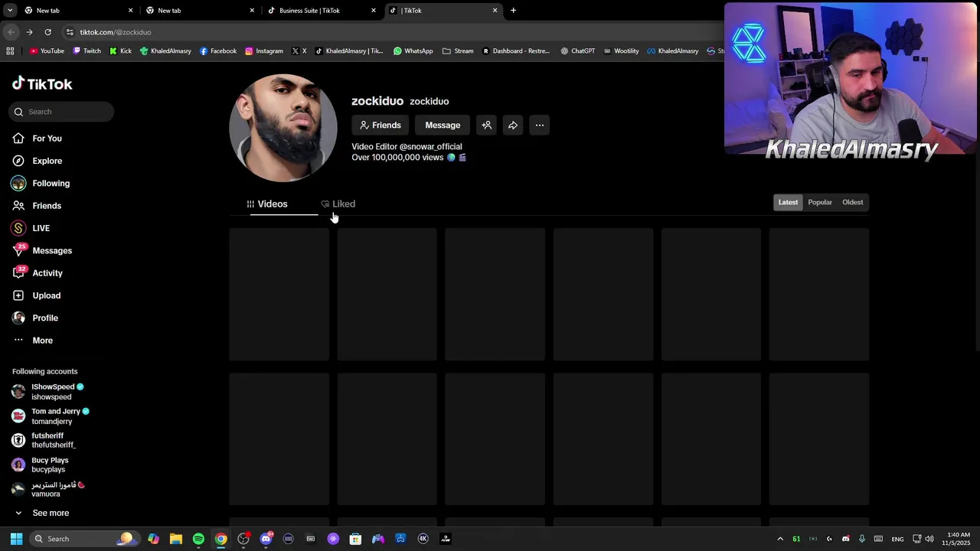This screenshot has width=980, height=551.
Task: Open the @snowar_official mention link
Action: 430,147
